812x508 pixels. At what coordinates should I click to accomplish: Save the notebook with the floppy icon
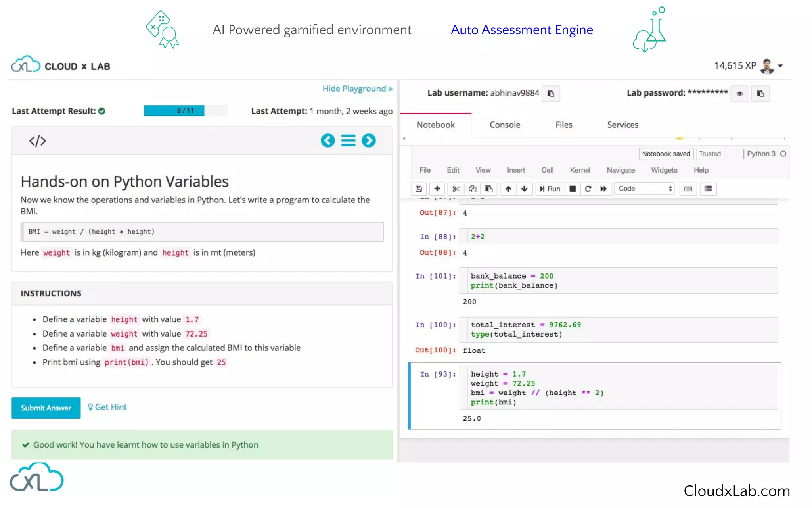(x=419, y=189)
